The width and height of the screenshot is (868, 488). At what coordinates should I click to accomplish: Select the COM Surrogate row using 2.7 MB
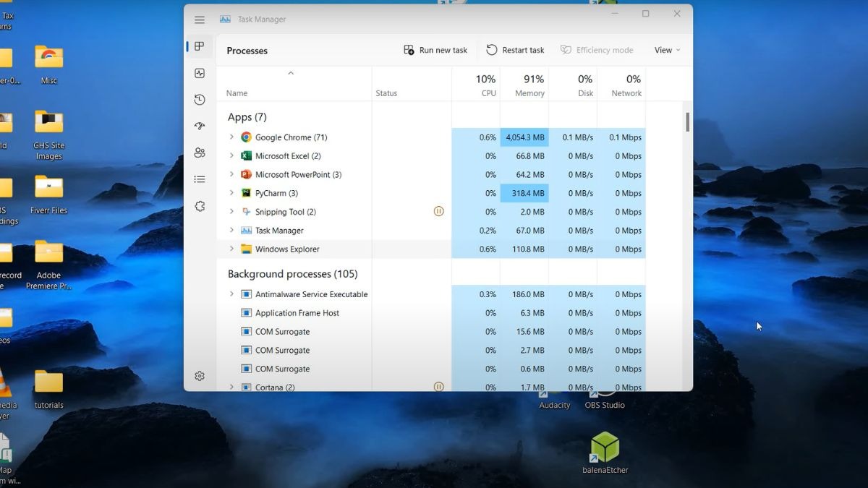pos(431,350)
